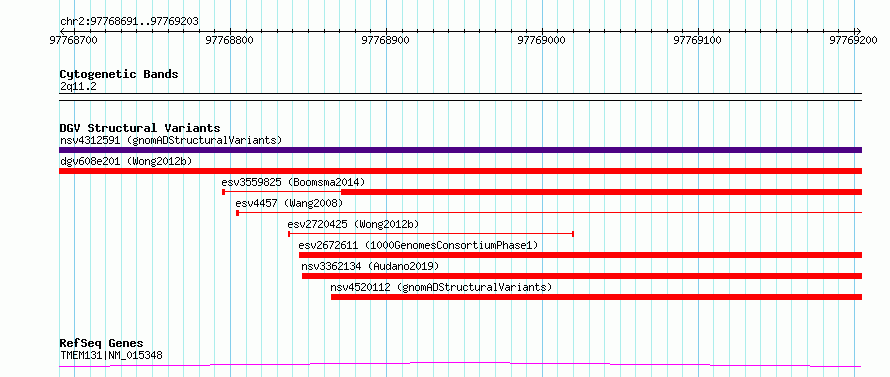Viewport: 890px width, 377px height.
Task: Click the esv2720425 left endpoint tick
Action: pos(289,234)
